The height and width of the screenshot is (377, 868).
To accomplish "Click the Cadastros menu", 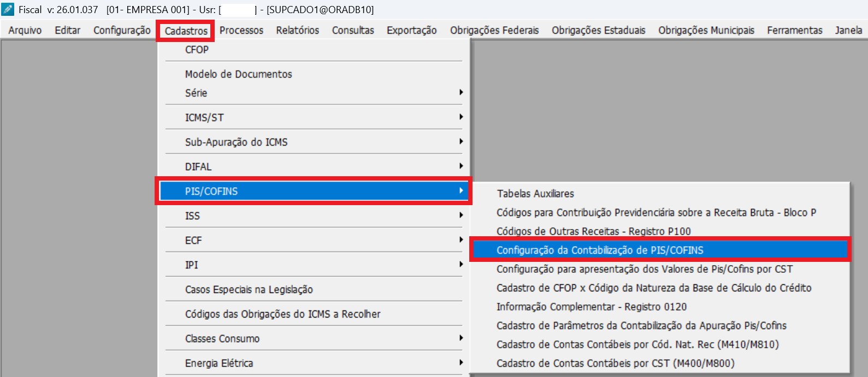I will click(186, 31).
